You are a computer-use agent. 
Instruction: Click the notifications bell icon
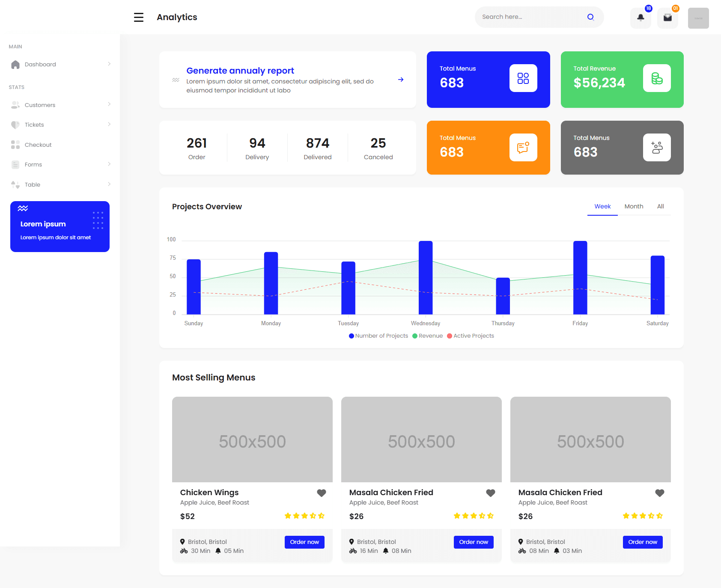click(x=640, y=18)
